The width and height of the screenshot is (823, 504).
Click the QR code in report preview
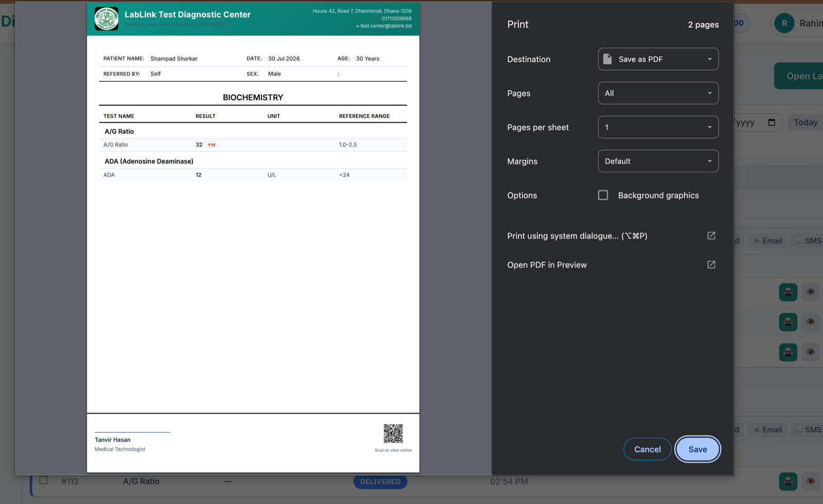393,434
